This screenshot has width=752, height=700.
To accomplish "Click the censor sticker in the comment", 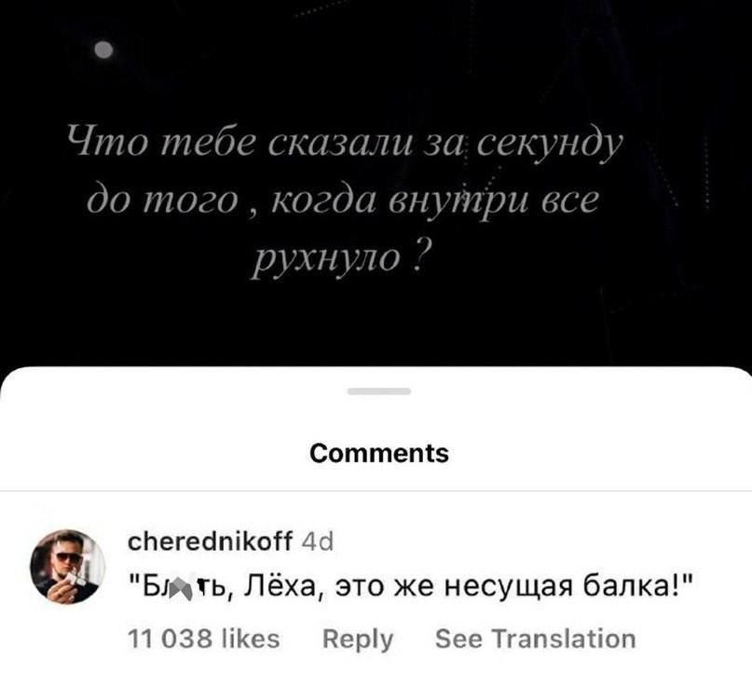I will click(x=181, y=588).
